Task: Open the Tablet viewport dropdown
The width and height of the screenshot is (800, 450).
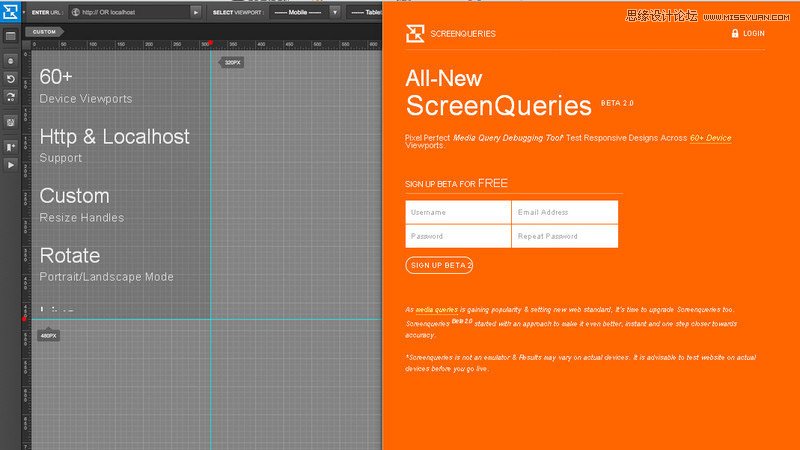Action: pos(365,12)
